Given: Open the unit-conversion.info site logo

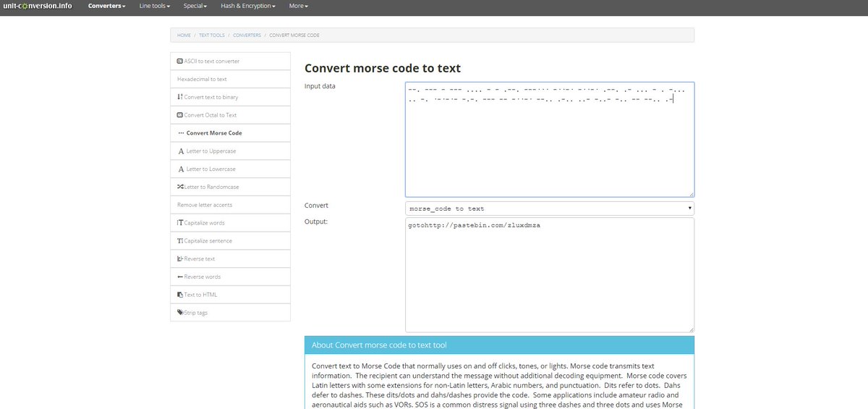Looking at the screenshot, I should pyautogui.click(x=36, y=6).
